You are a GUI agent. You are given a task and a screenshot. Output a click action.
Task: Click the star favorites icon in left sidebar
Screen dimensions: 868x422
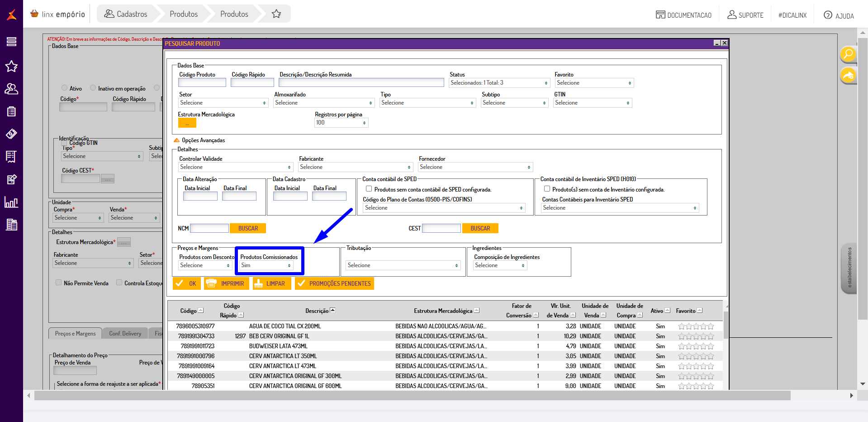point(11,67)
